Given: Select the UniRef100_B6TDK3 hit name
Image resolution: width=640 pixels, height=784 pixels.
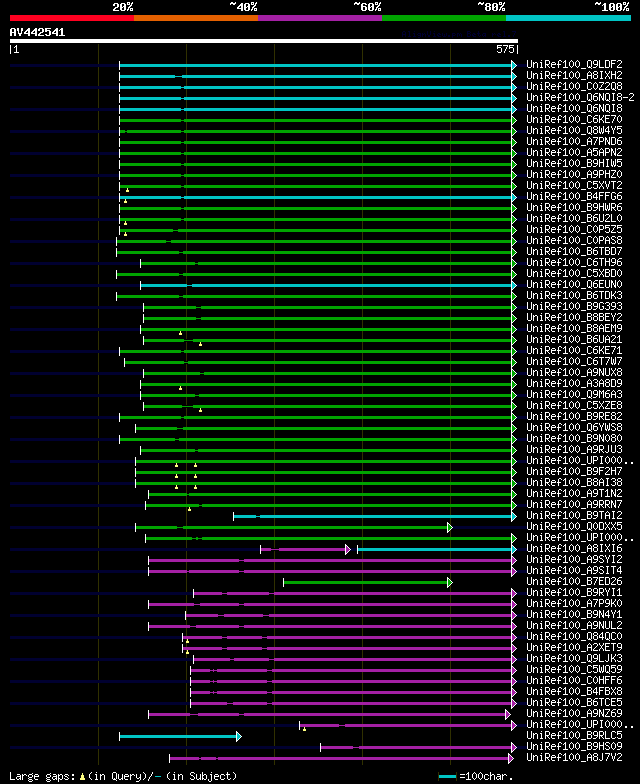Looking at the screenshot, I should point(574,296).
